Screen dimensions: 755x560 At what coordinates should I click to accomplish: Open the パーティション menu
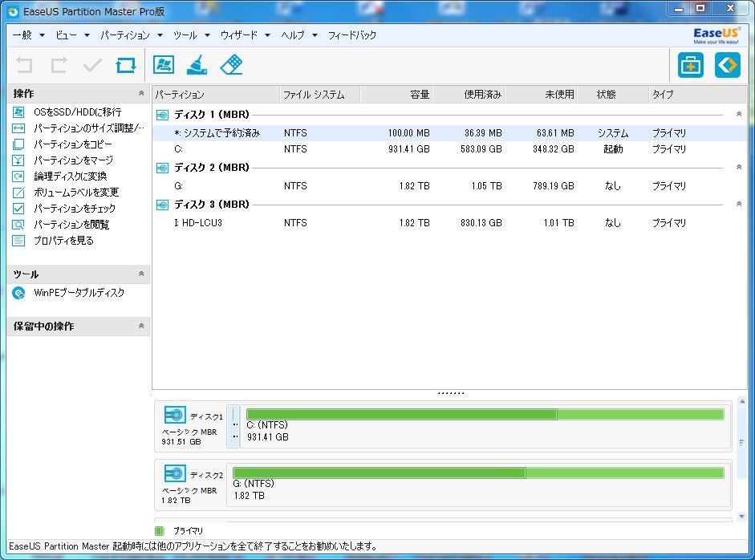click(x=132, y=35)
